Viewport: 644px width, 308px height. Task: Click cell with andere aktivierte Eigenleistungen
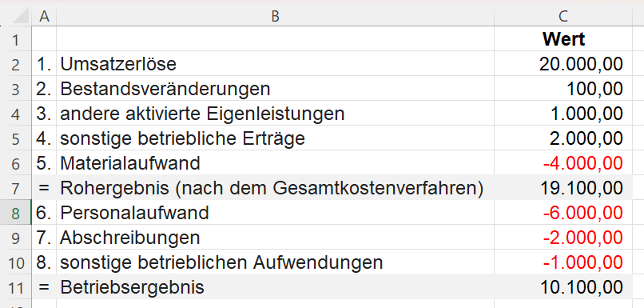click(x=275, y=114)
